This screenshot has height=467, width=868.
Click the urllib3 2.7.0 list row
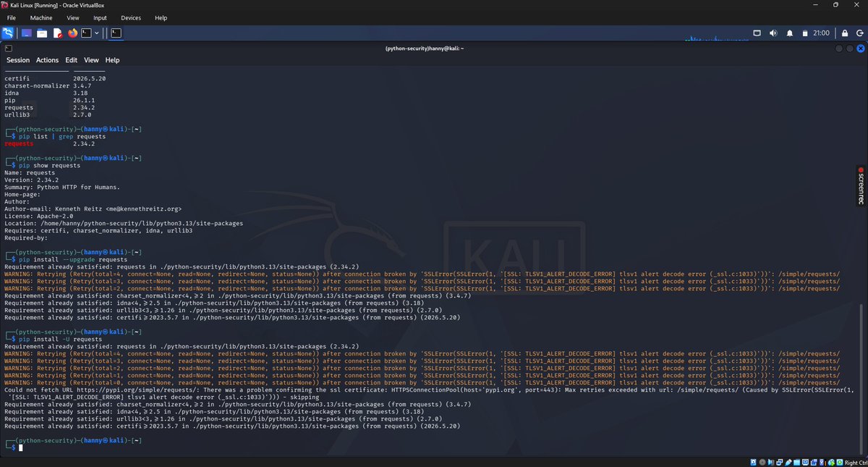pos(48,114)
